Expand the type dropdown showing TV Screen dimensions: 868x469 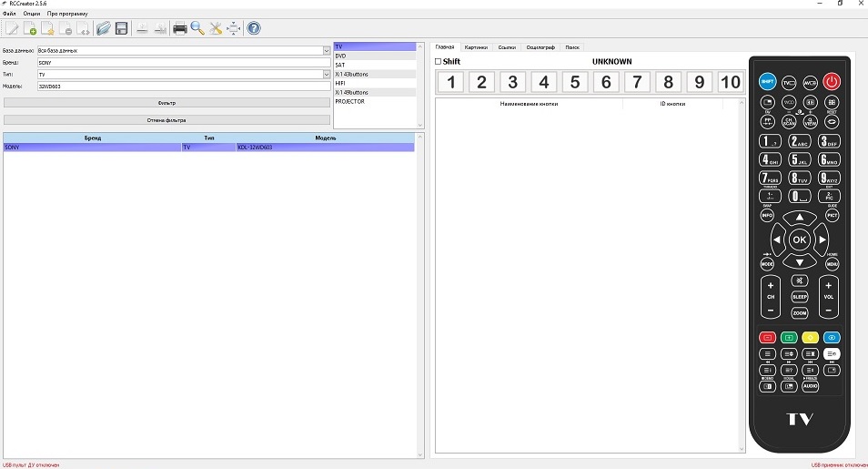(327, 75)
